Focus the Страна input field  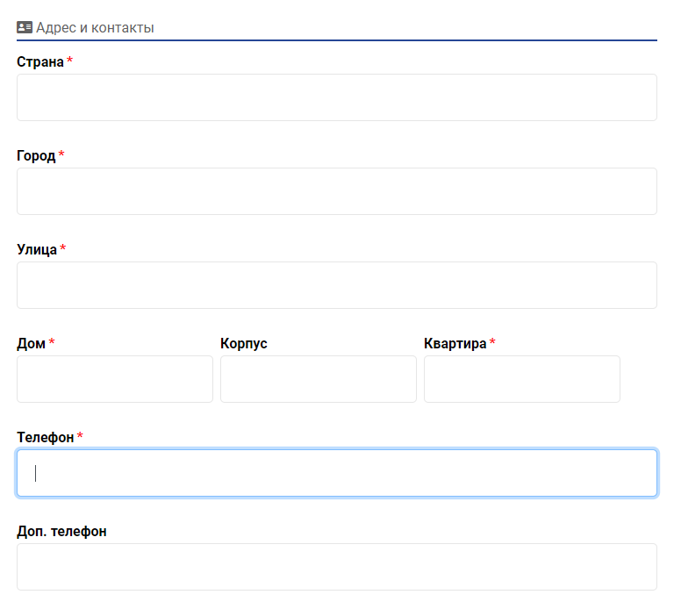pos(336,97)
